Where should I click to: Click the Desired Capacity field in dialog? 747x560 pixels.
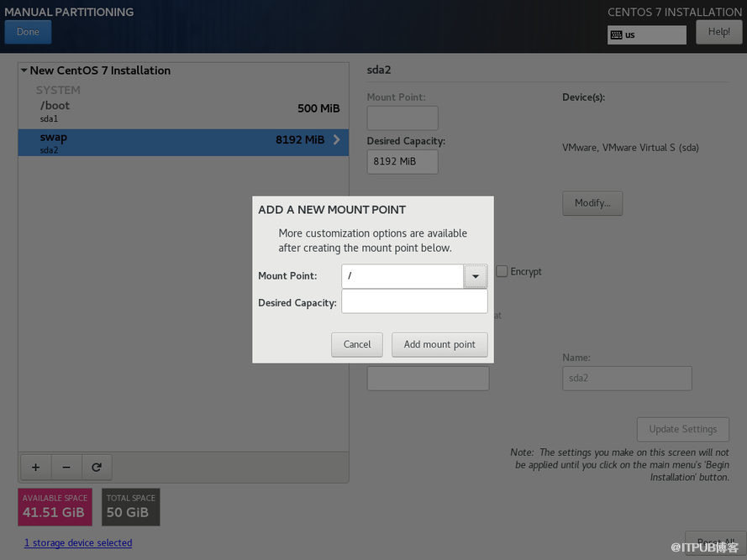[414, 302]
